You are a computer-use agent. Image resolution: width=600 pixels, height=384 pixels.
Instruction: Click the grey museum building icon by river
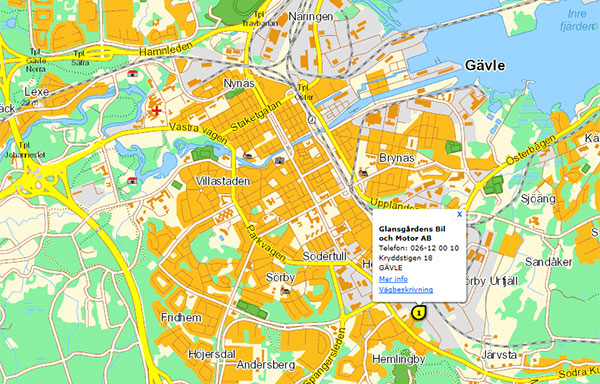280,160
